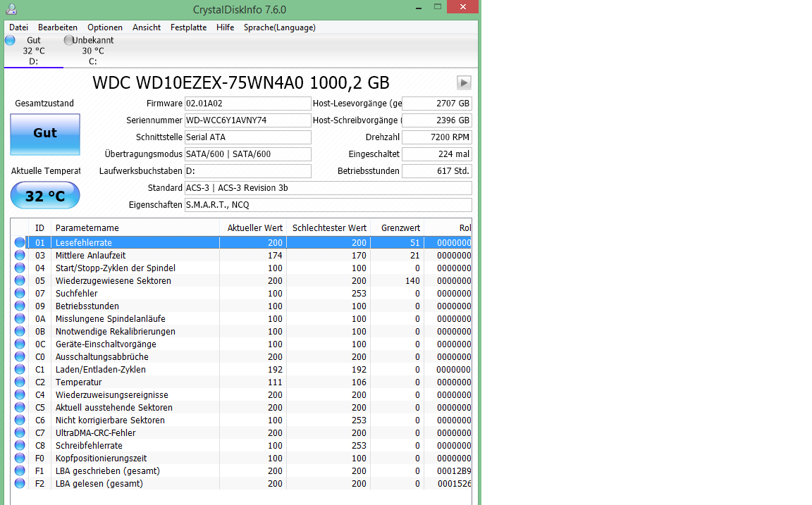Click the Host-Schreibvorgänge value 2396 GB
812x505 pixels.
(436, 120)
